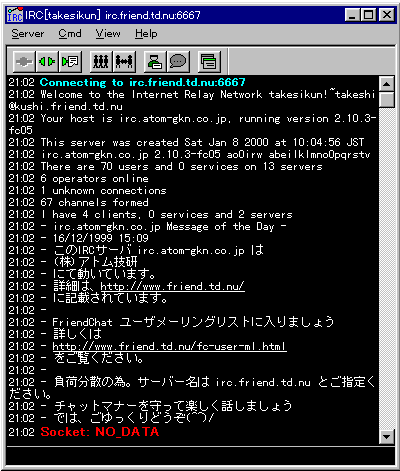
Task: Click the vertical scrollbar thumb
Action: (387, 99)
